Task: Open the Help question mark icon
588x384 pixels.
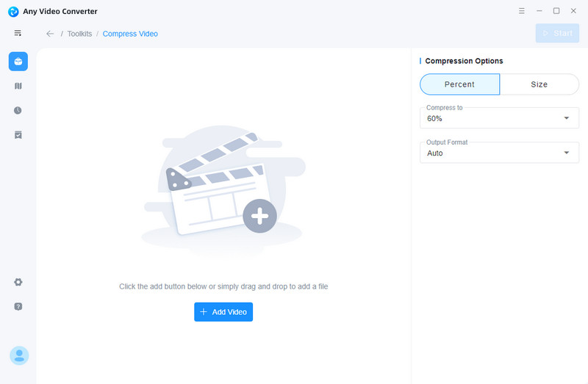Action: coord(18,306)
